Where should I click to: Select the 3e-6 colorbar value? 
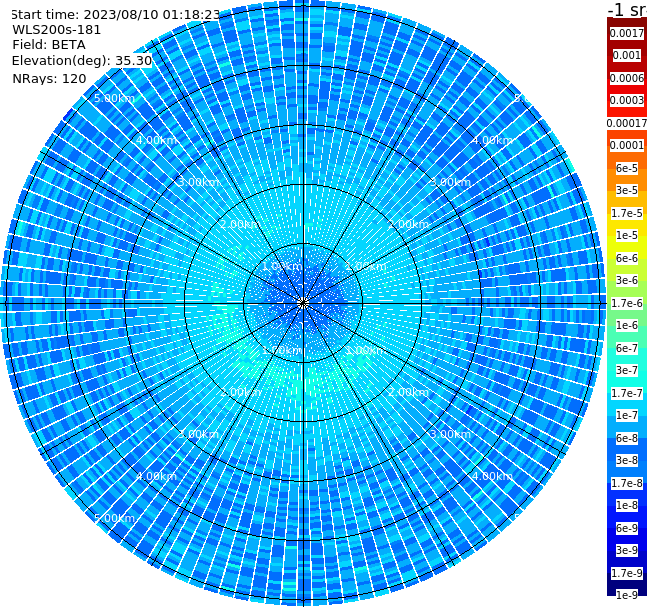click(627, 280)
